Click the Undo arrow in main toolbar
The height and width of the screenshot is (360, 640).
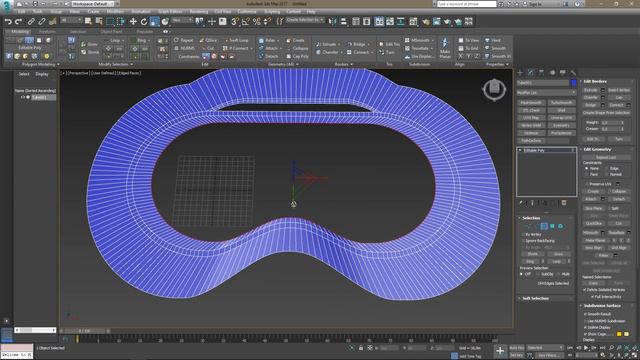(8, 21)
